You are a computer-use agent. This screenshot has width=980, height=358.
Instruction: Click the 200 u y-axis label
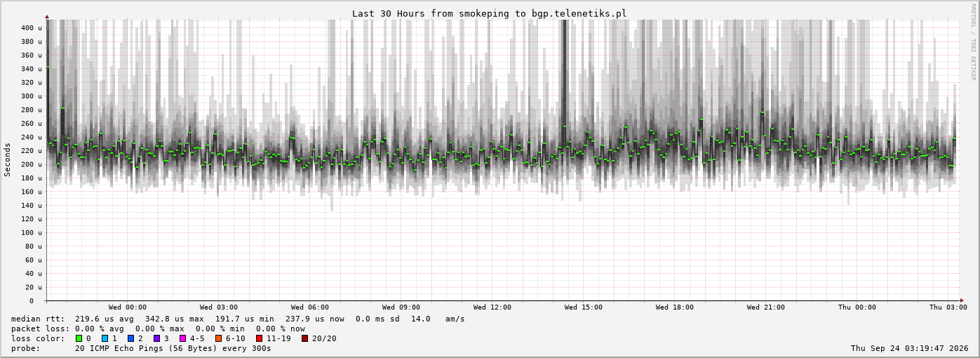click(x=31, y=164)
